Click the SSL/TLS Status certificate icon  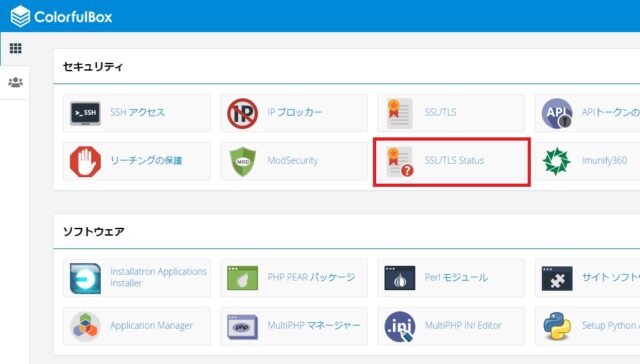(400, 162)
